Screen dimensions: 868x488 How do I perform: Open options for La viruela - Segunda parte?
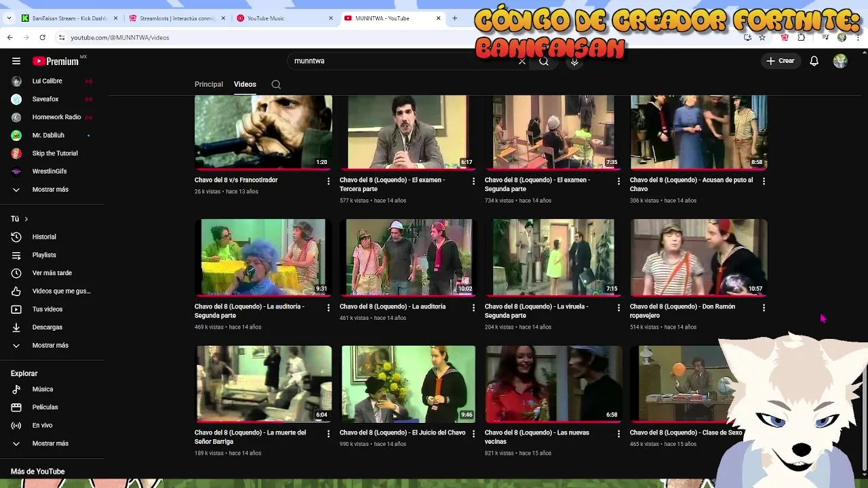[618, 308]
